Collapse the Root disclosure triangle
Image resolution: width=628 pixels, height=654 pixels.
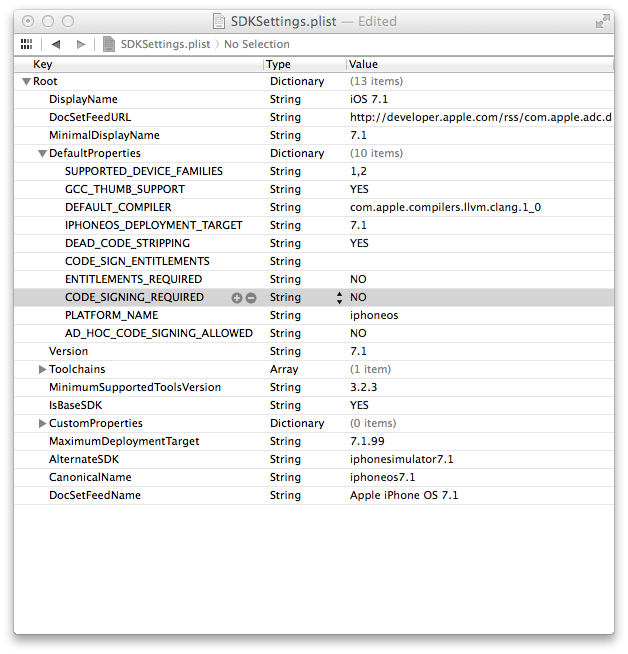tap(27, 82)
